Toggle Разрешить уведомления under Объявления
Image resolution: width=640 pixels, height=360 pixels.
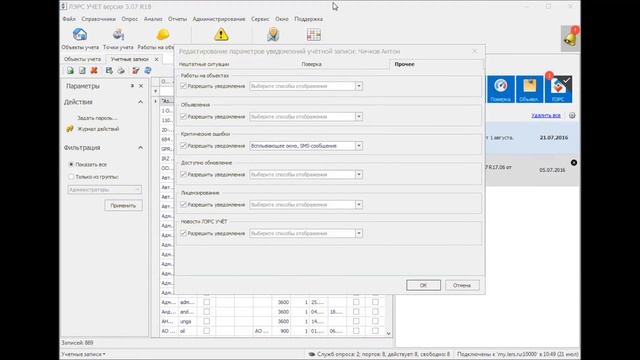pos(183,116)
